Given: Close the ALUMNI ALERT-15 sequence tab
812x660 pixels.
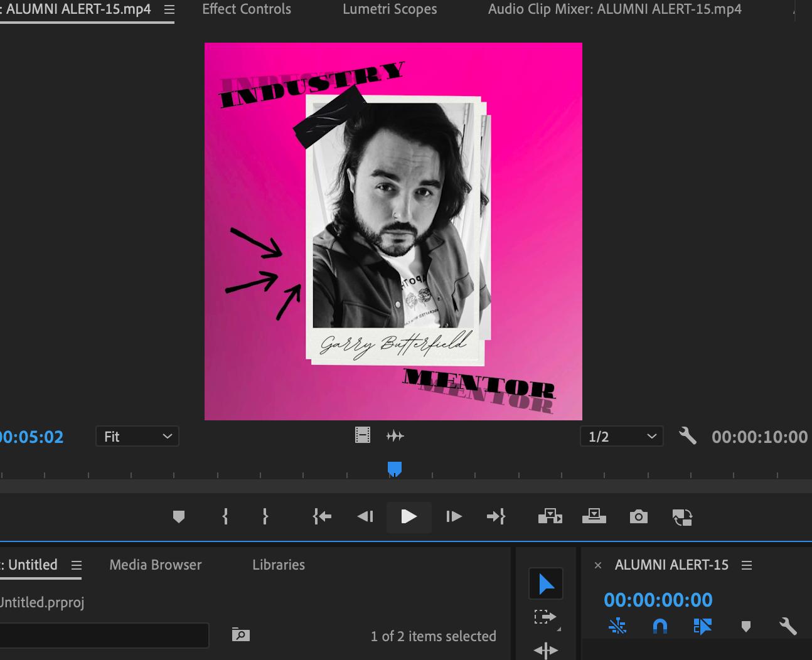Looking at the screenshot, I should (598, 565).
